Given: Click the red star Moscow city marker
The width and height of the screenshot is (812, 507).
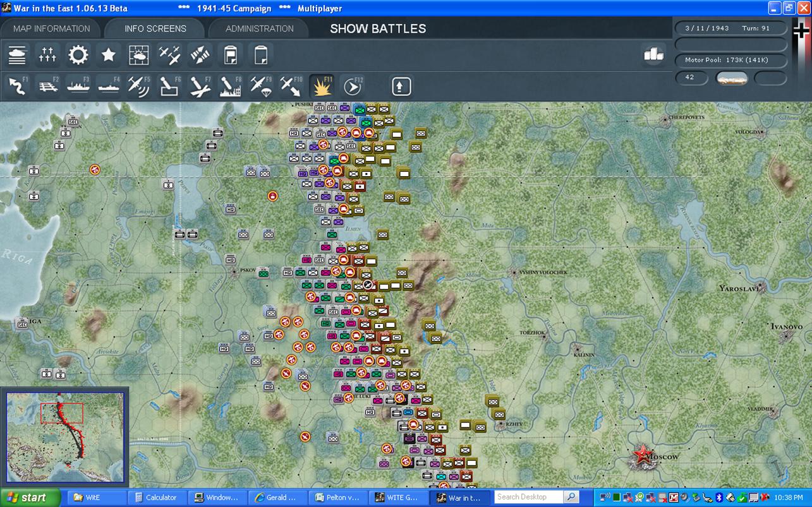Looking at the screenshot, I should tap(643, 453).
